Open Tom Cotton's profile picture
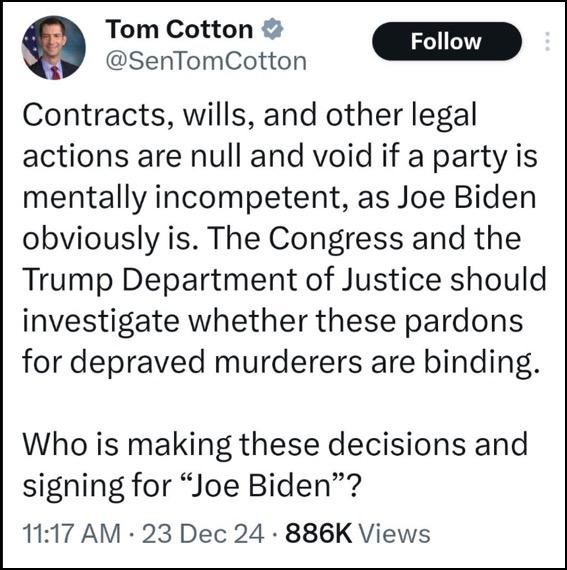 (53, 47)
